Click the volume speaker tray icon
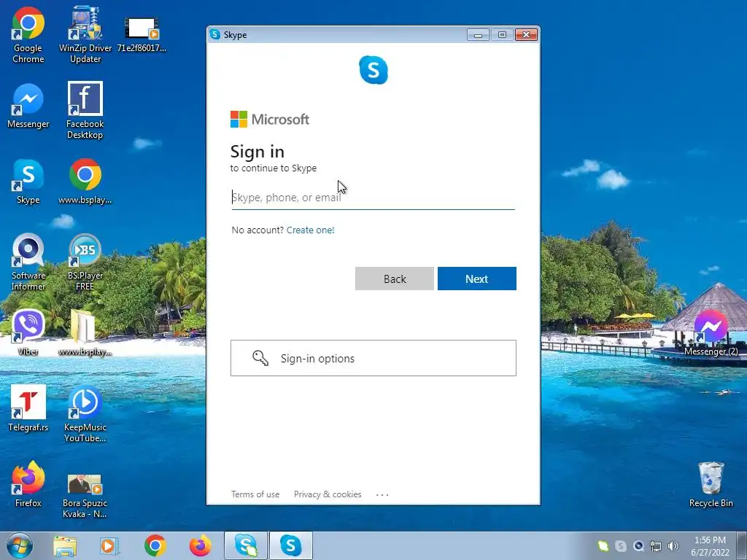The height and width of the screenshot is (560, 747). [x=673, y=546]
